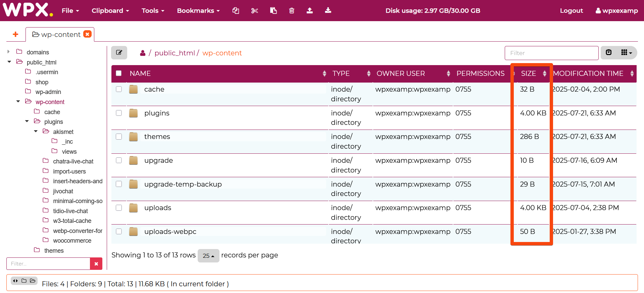The image size is (644, 293).
Task: Click the plugins folder icon in file list
Action: click(134, 113)
